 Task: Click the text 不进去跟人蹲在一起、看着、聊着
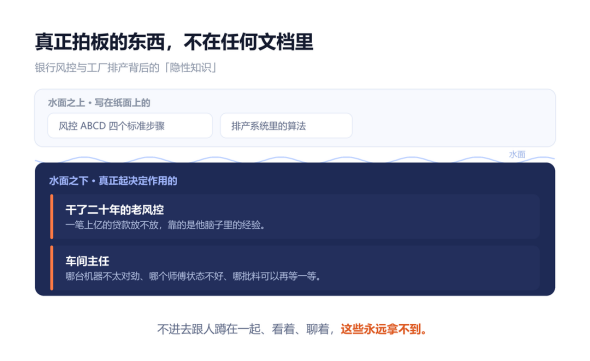pyautogui.click(x=243, y=329)
